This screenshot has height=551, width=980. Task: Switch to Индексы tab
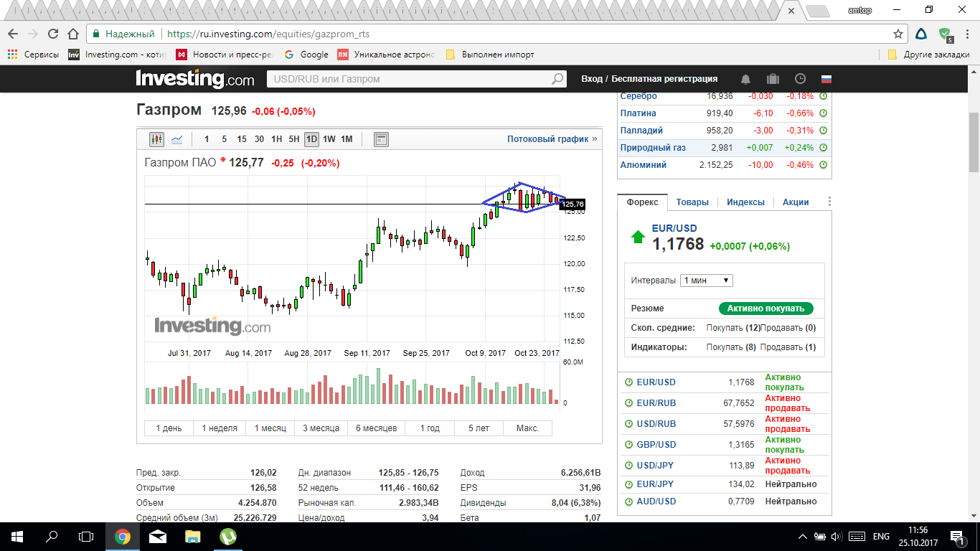coord(745,202)
